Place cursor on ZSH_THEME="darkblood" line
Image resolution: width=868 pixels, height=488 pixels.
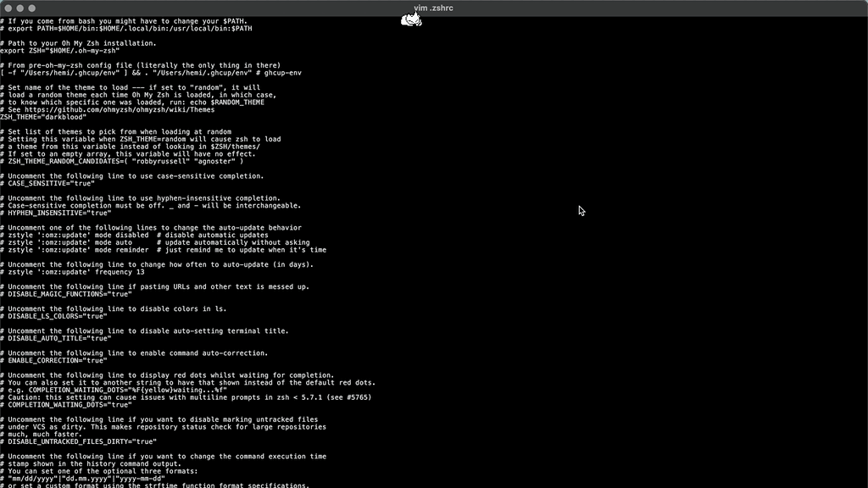click(x=42, y=117)
